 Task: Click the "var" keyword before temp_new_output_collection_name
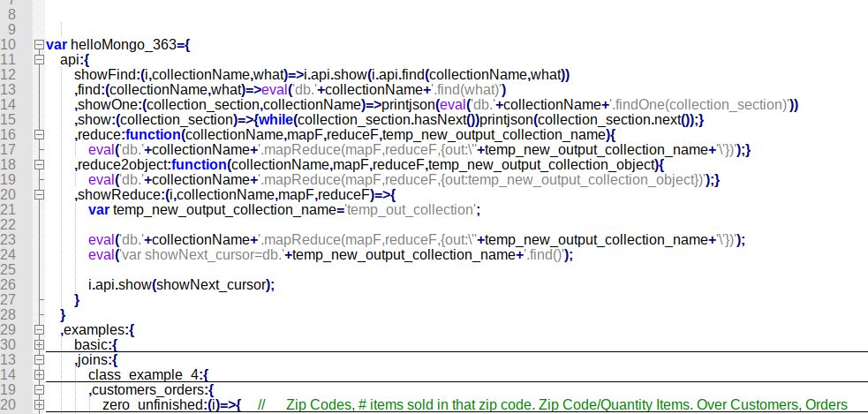click(99, 210)
